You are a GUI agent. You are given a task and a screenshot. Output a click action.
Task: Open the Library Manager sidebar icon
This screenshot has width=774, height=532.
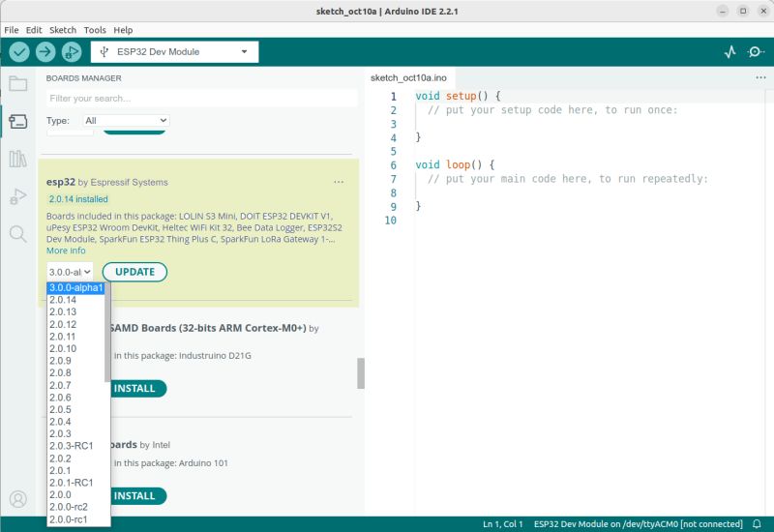coord(17,159)
